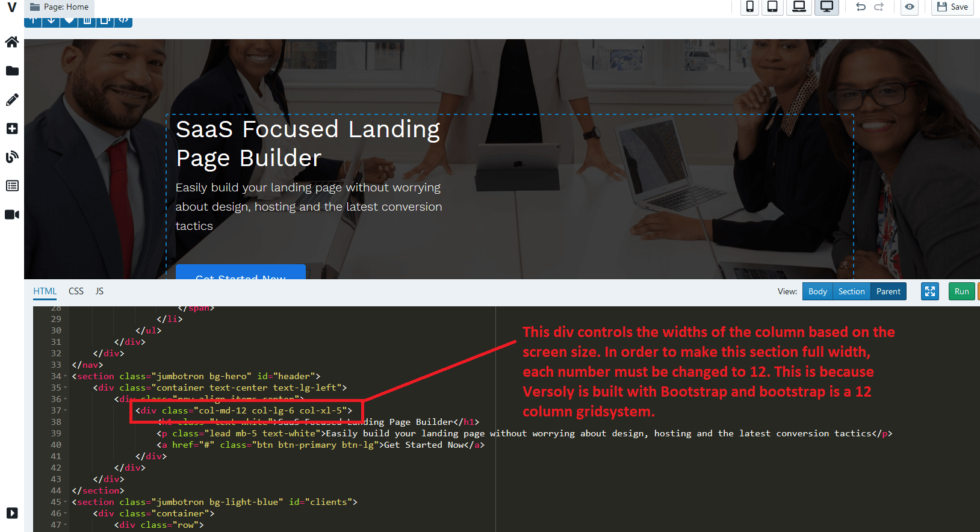Click the lead mb-5 paragraph code on line 39

(525, 433)
